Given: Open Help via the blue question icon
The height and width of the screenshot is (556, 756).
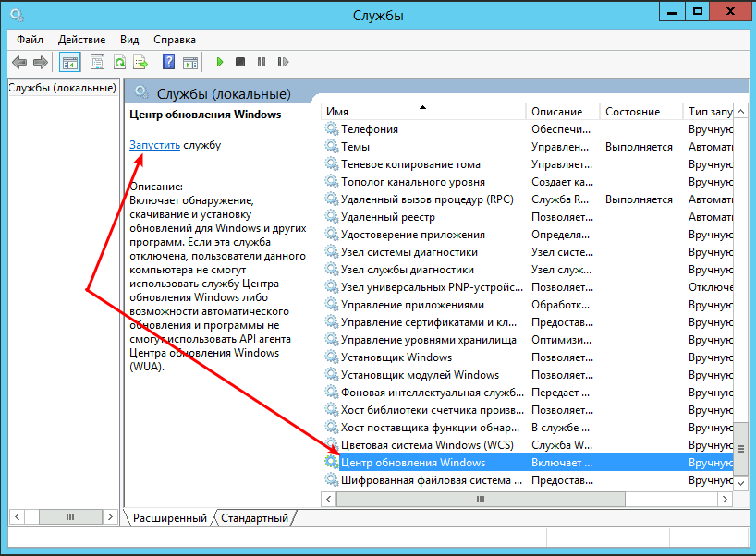Looking at the screenshot, I should coord(168,62).
